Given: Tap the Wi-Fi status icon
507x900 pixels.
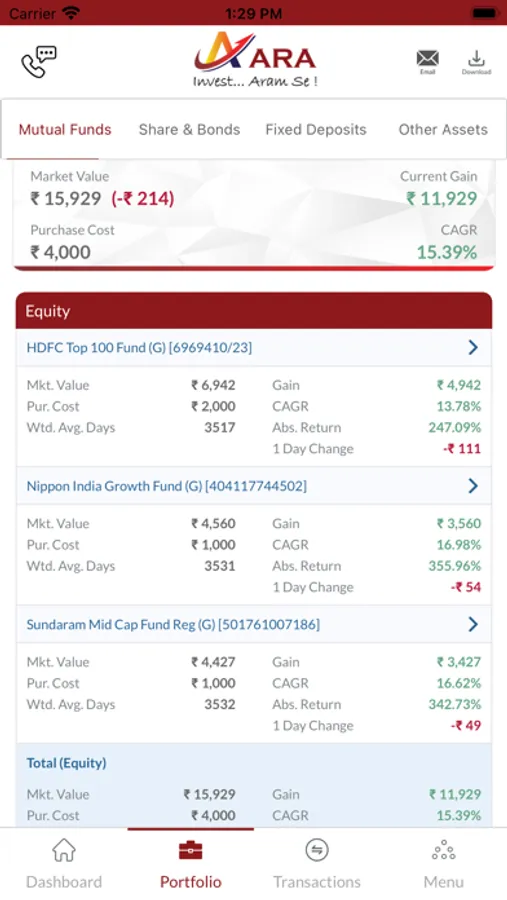Looking at the screenshot, I should [x=71, y=13].
